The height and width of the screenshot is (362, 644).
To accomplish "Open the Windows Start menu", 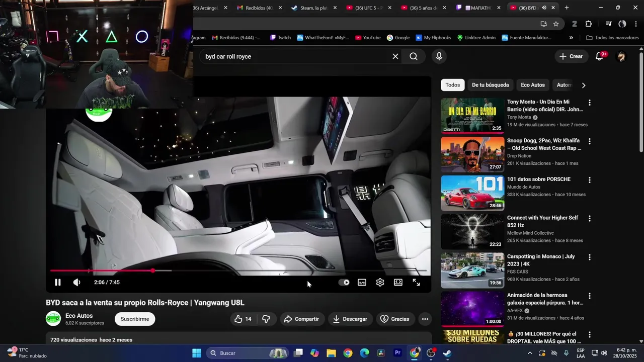I will [x=197, y=353].
